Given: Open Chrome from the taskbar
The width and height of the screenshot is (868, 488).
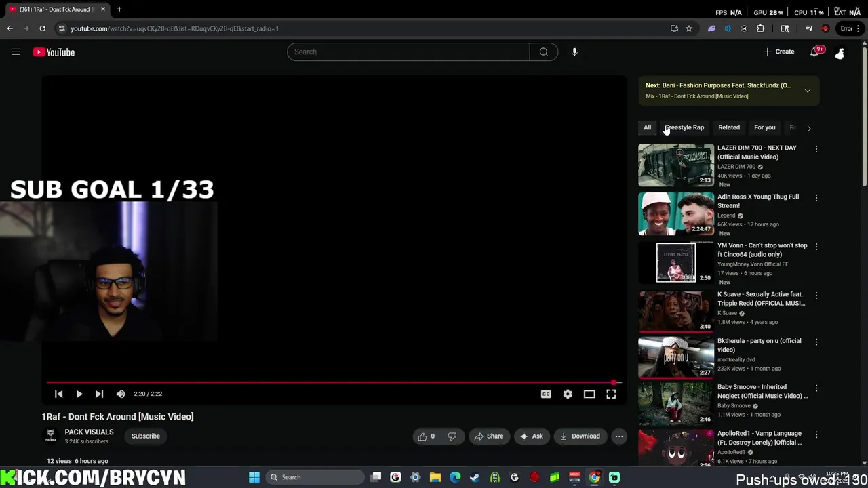Looking at the screenshot, I should [594, 477].
